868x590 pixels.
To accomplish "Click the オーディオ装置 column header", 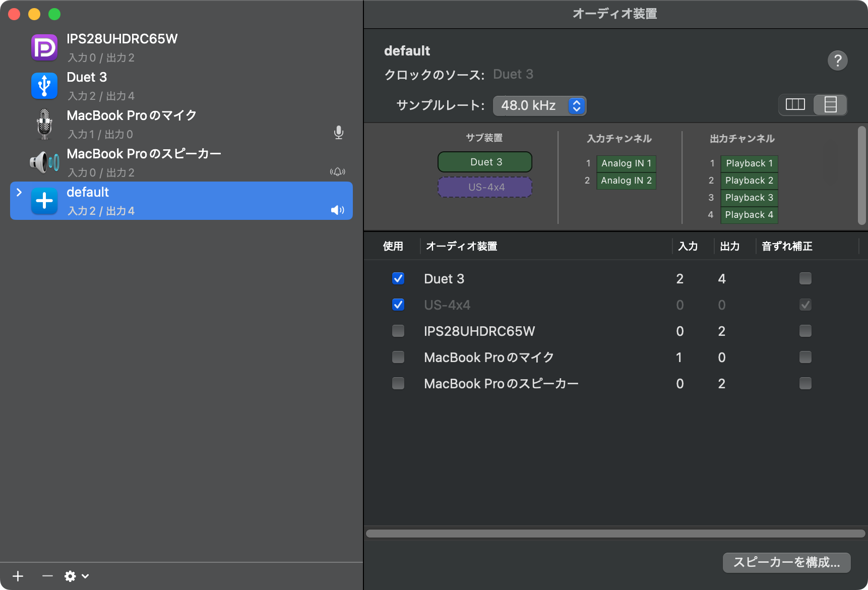I will [461, 246].
